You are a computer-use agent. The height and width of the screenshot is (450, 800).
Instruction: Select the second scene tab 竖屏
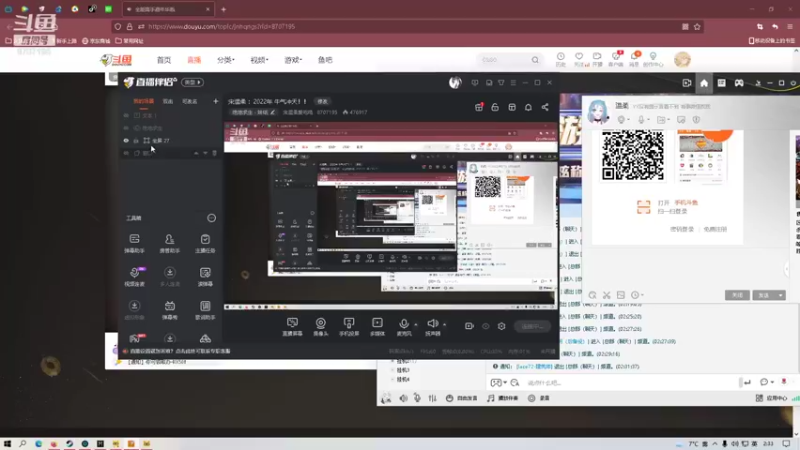click(x=168, y=101)
